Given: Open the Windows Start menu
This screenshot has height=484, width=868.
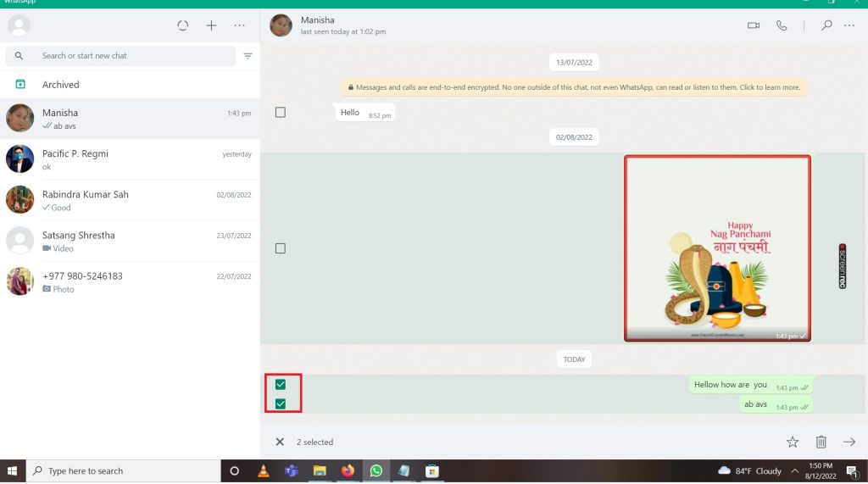Looking at the screenshot, I should click(12, 470).
